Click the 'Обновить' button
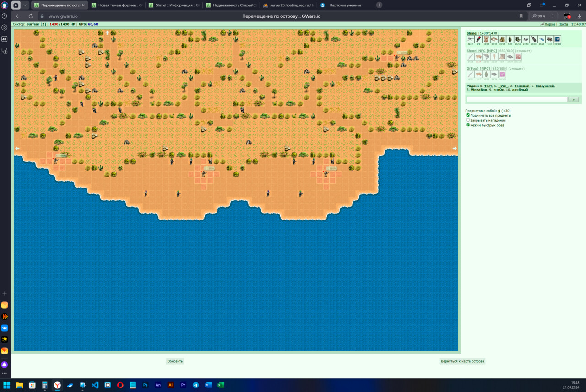 (175, 361)
